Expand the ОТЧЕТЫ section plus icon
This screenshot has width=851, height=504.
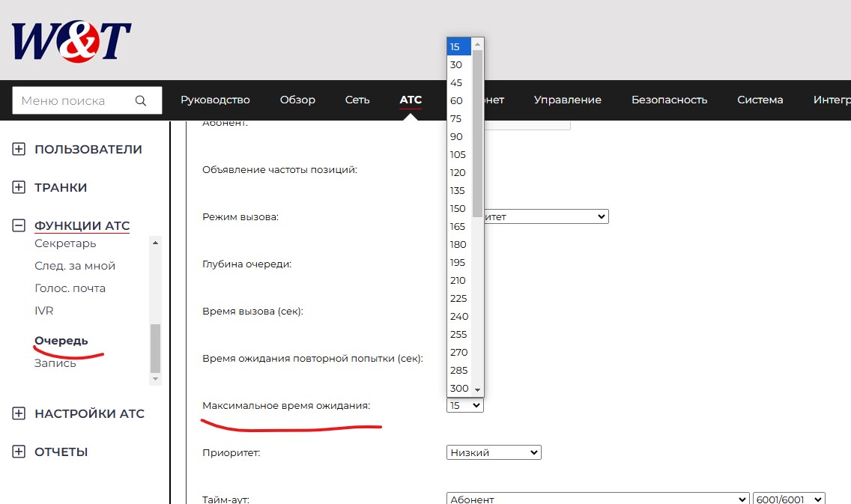pos(19,452)
